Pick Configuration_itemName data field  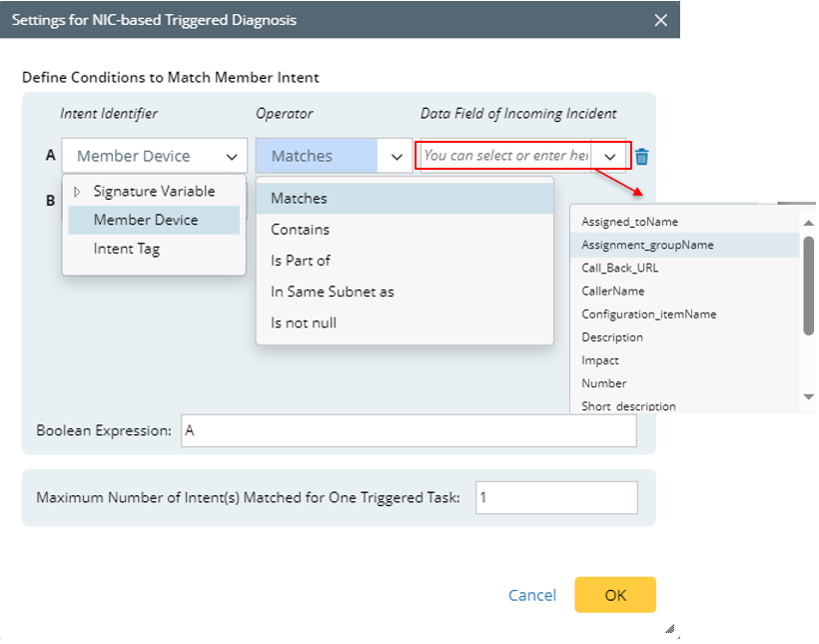click(648, 314)
